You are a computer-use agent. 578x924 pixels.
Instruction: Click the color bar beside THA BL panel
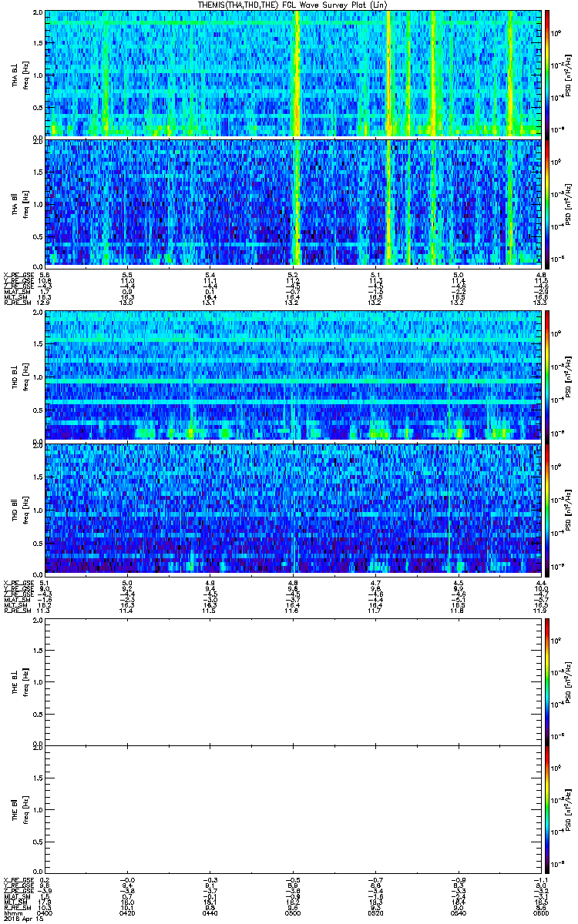coord(548,73)
